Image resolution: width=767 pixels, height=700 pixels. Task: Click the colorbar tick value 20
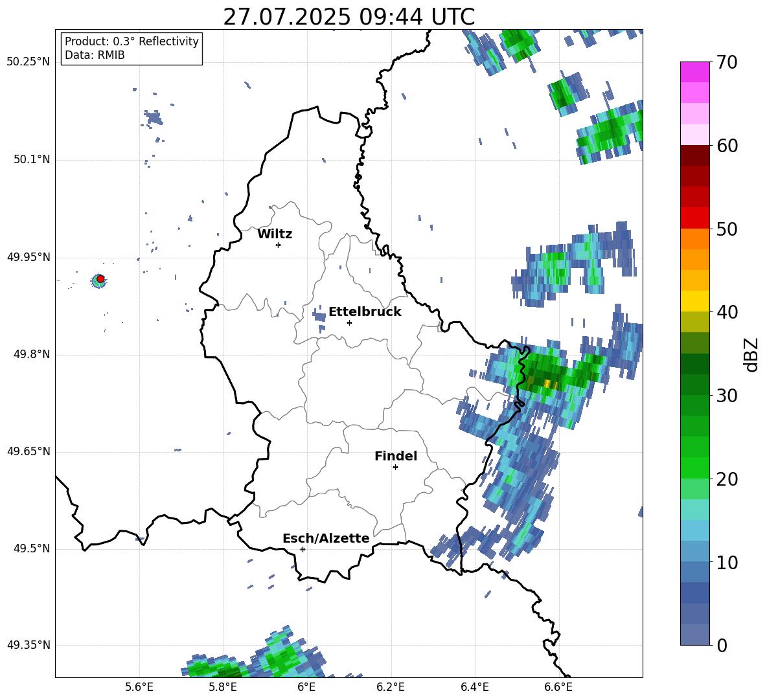tap(727, 479)
